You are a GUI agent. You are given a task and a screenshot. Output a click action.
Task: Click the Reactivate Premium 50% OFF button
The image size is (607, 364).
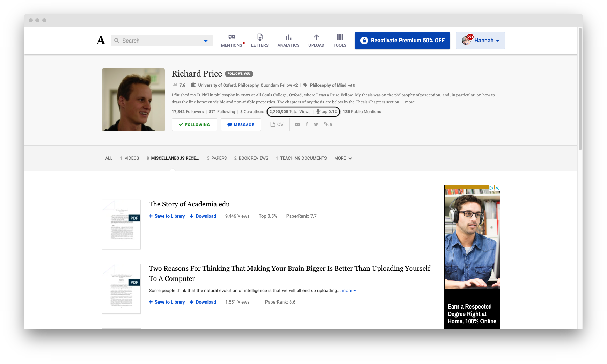[x=402, y=41]
